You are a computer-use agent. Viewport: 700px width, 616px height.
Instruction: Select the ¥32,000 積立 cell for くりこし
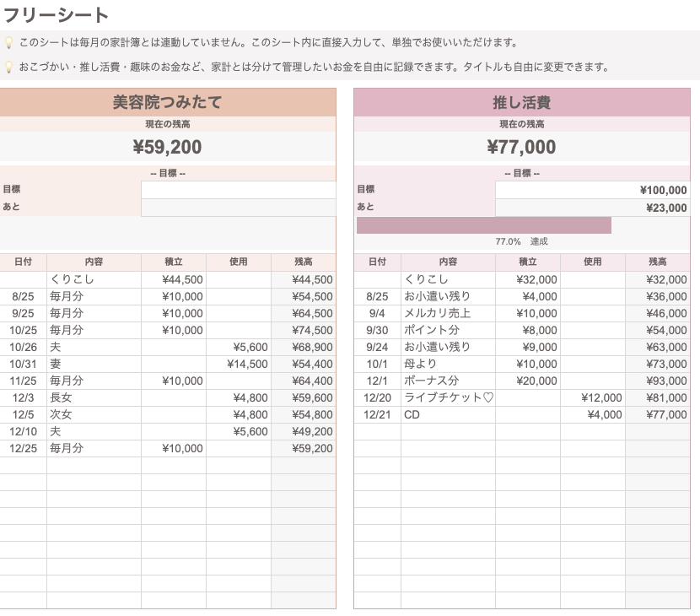(x=528, y=279)
